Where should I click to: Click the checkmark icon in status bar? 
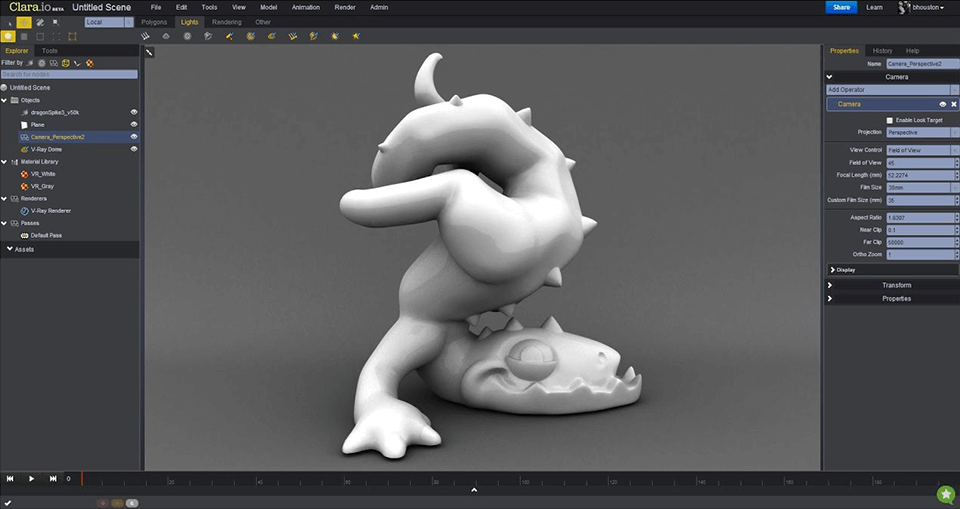coord(9,503)
